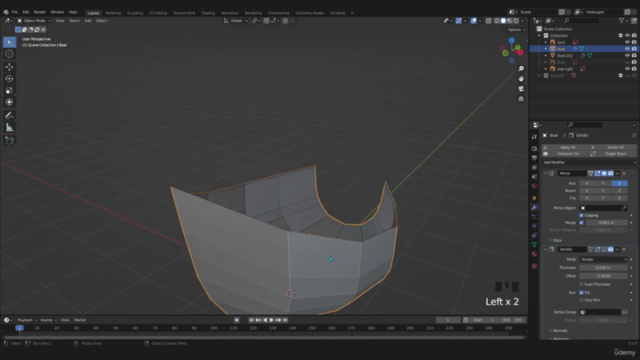Open the Add Modifier dropdown
This screenshot has height=360, width=640.
pos(589,162)
